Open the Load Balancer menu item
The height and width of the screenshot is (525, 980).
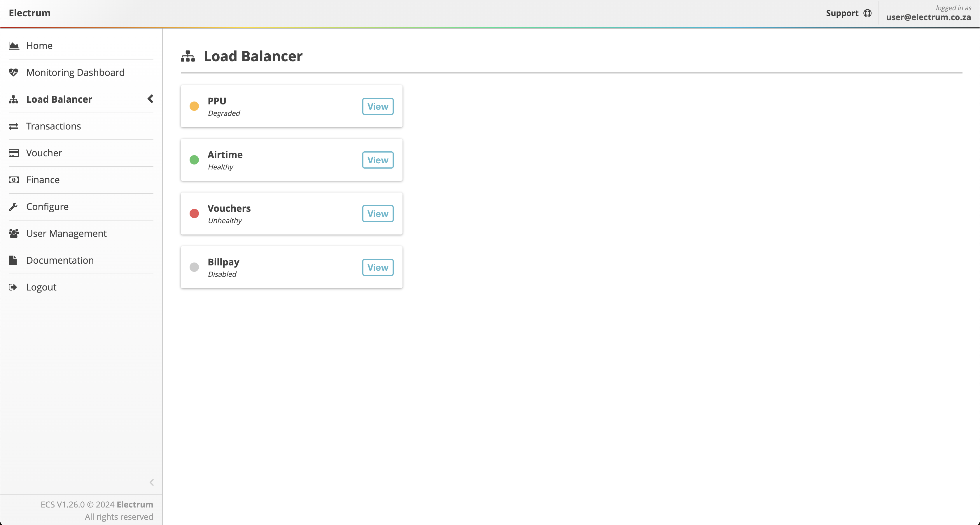tap(59, 99)
